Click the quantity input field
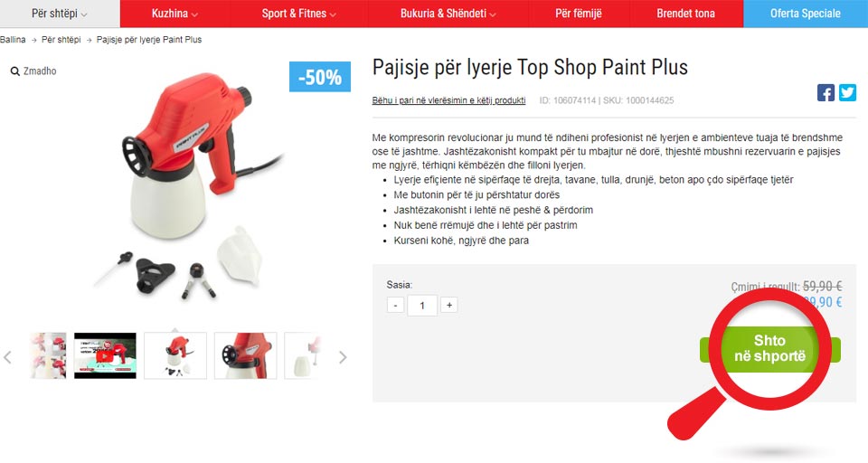Viewport: 868px width, 463px height. (x=422, y=305)
